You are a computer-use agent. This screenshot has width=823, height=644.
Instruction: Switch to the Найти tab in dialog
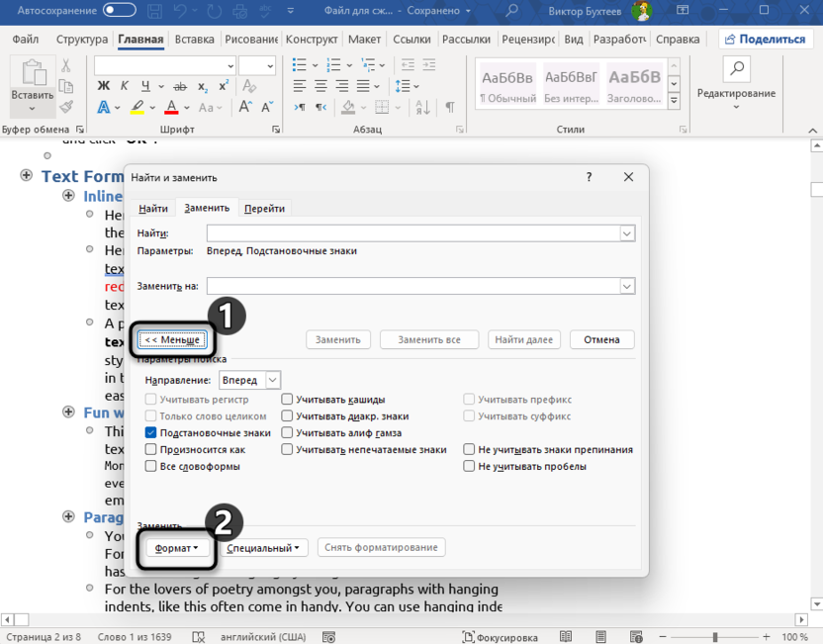click(153, 208)
